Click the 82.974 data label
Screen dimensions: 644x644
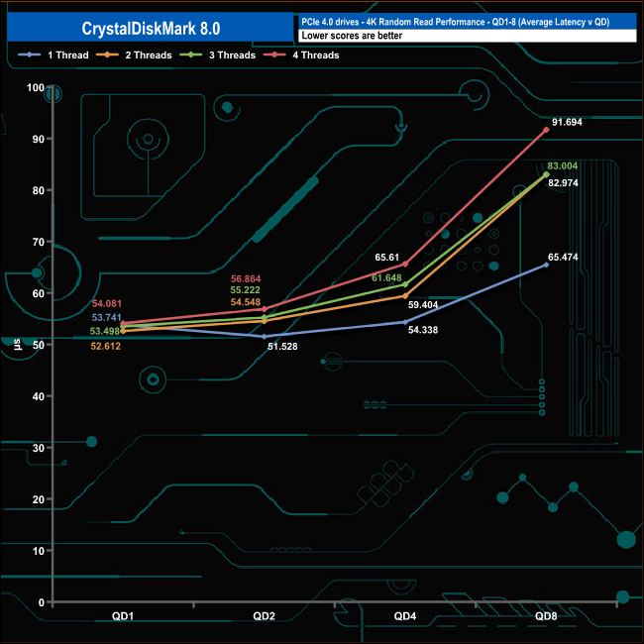(x=563, y=183)
